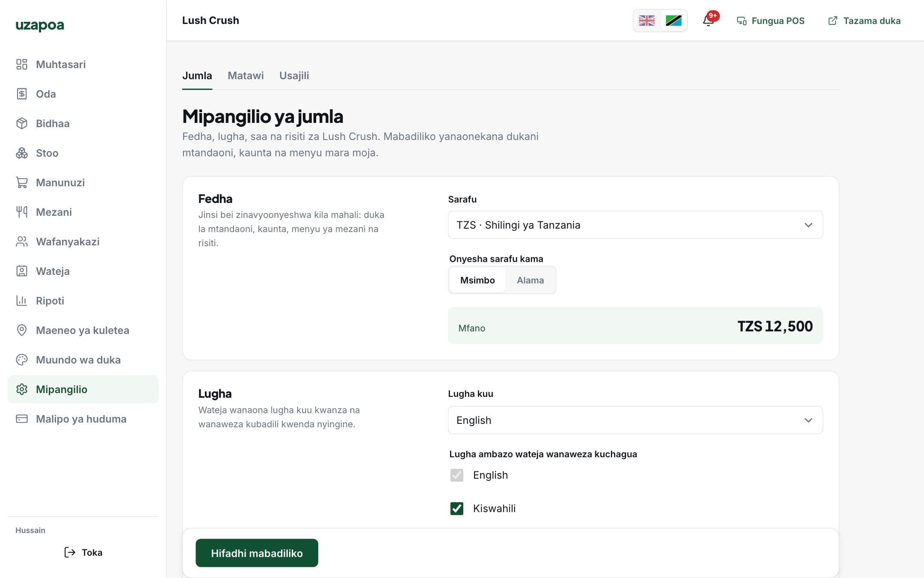Image resolution: width=924 pixels, height=578 pixels.
Task: Open the Lugha kuu dropdown
Action: 635,420
